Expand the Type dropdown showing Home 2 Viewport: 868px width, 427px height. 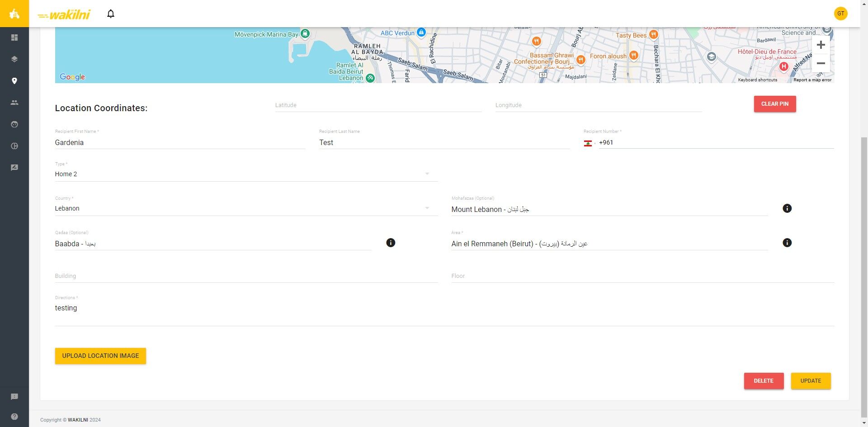tap(246, 174)
